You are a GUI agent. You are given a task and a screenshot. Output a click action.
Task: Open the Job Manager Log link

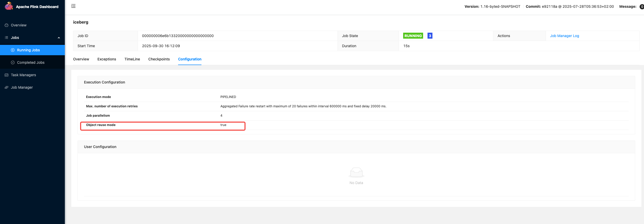pyautogui.click(x=564, y=36)
